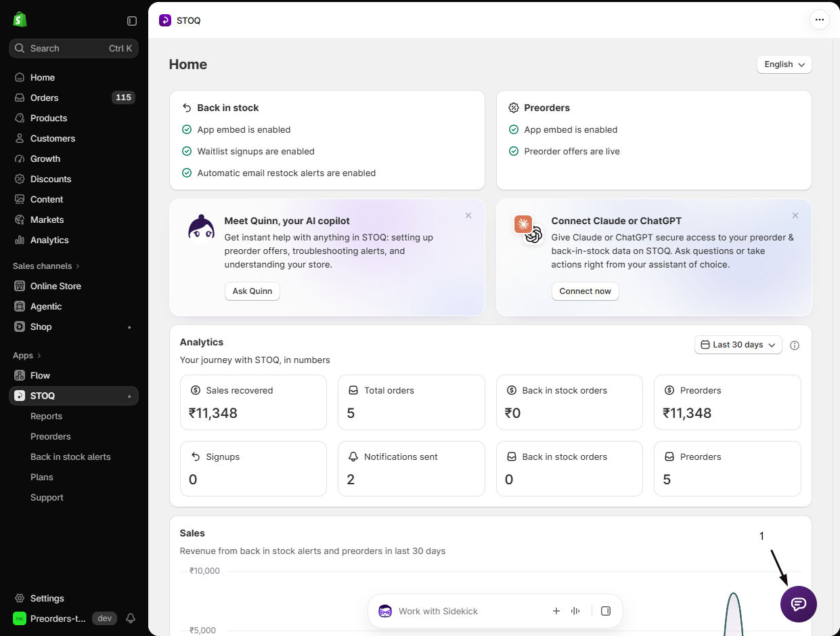840x636 pixels.
Task: Collapse the sidebar with the panel icon
Action: coord(132,21)
